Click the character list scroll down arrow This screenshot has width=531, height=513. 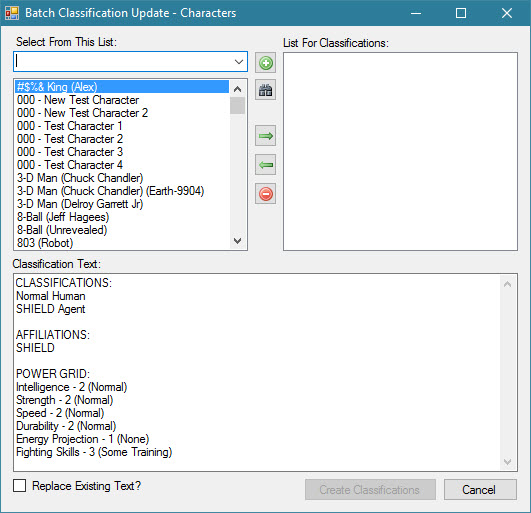click(237, 241)
